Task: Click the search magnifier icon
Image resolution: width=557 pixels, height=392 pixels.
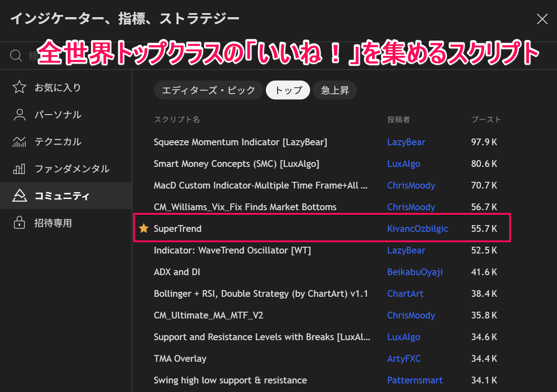Action: point(16,56)
